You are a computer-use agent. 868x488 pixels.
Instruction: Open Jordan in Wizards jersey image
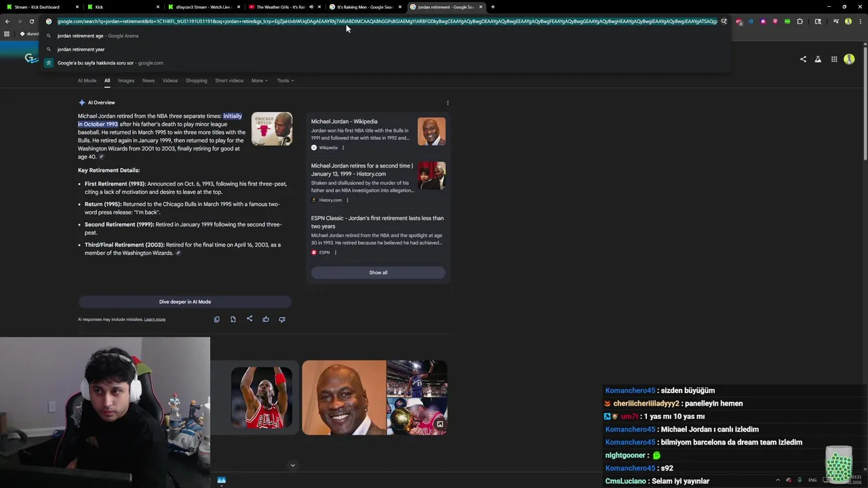[x=417, y=378]
